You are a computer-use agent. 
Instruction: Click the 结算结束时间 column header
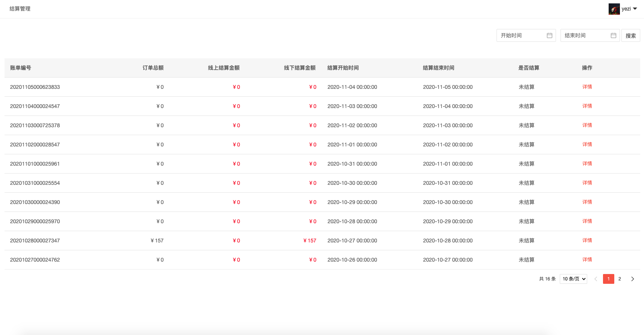pyautogui.click(x=439, y=68)
